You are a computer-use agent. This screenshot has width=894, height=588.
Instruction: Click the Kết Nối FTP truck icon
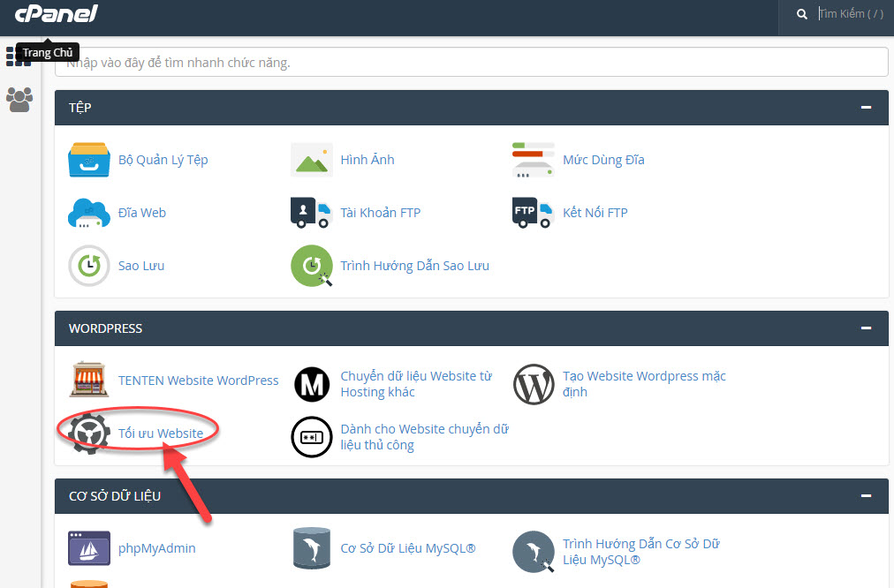(x=533, y=213)
